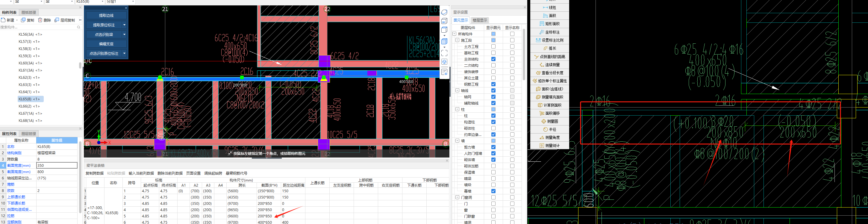This screenshot has height=224, width=868.
Task: Select the 点到直线的距离 tool
Action: [550, 57]
